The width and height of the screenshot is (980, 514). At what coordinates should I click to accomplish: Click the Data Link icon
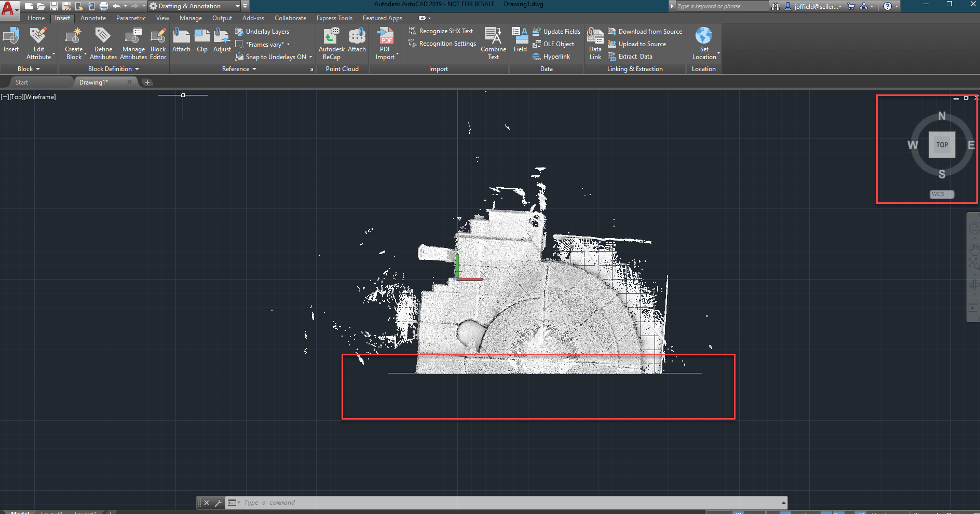(x=595, y=36)
